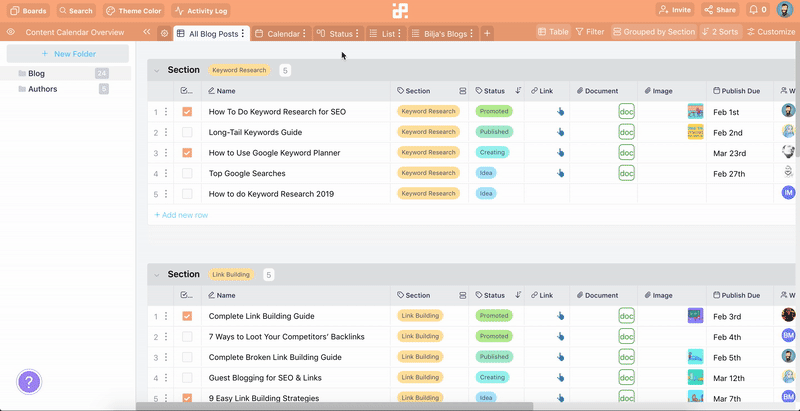Click the Share button
Screen dimensions: 800x411
(x=720, y=10)
